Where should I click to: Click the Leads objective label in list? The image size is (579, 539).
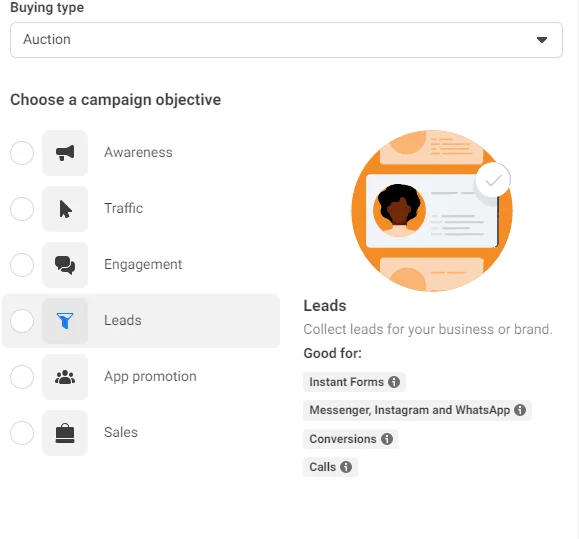(x=123, y=320)
